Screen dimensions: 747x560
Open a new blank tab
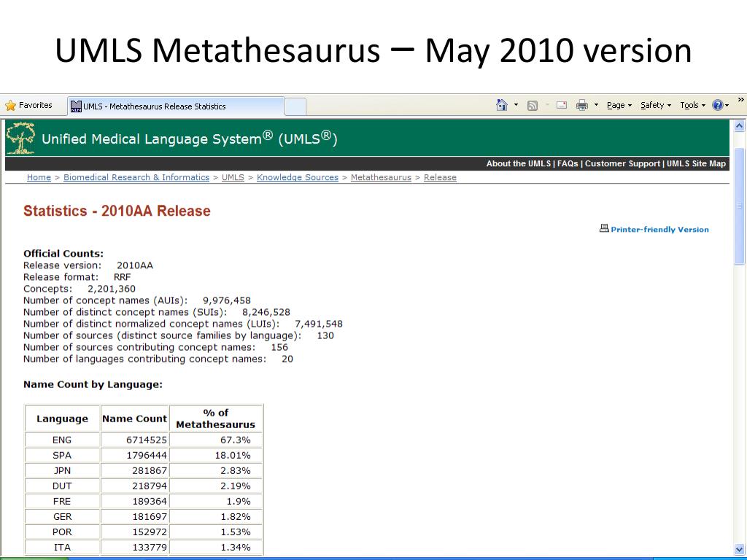point(295,106)
